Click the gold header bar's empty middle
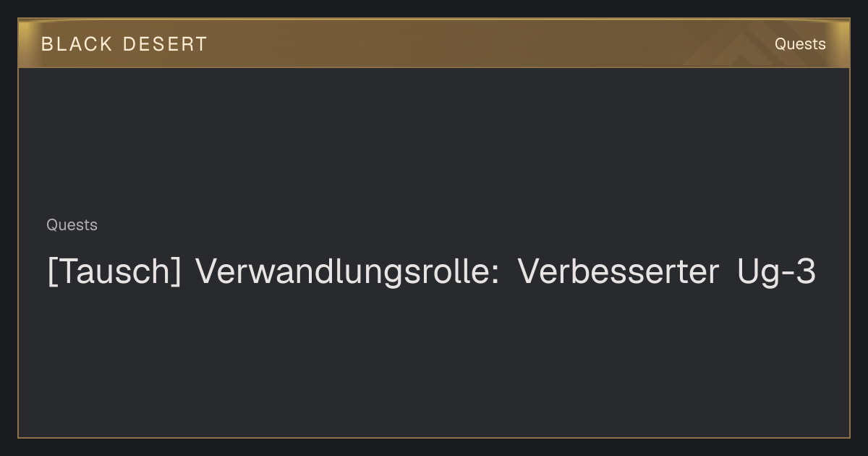Image resolution: width=868 pixels, height=456 pixels. pos(448,43)
